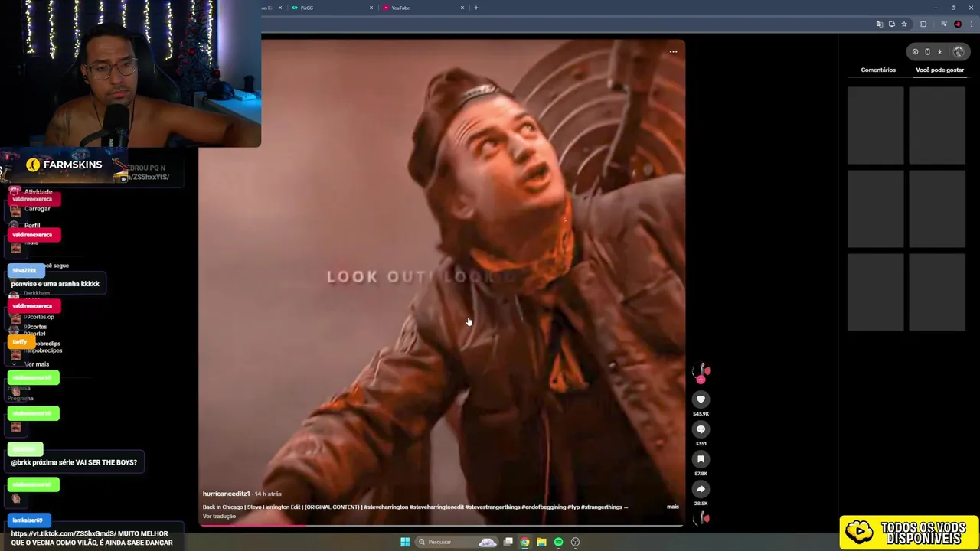Image resolution: width=980 pixels, height=551 pixels.
Task: Expand the description with the mais link
Action: (x=672, y=507)
